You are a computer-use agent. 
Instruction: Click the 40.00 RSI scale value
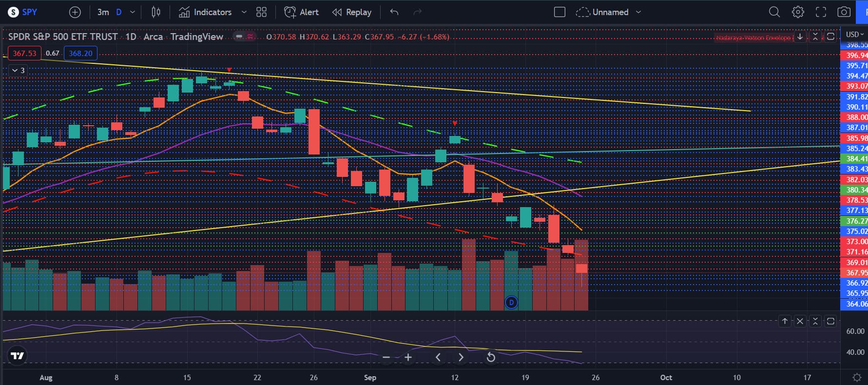pyautogui.click(x=855, y=352)
